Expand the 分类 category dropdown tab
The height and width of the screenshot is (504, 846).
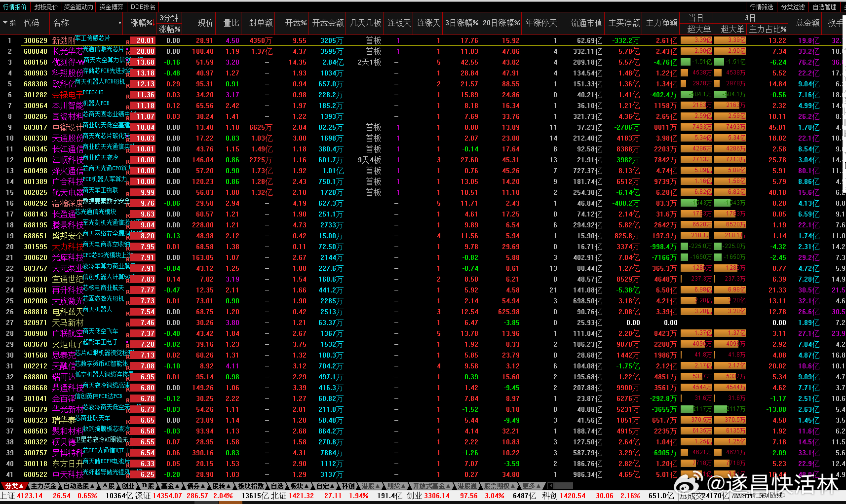click(14, 486)
